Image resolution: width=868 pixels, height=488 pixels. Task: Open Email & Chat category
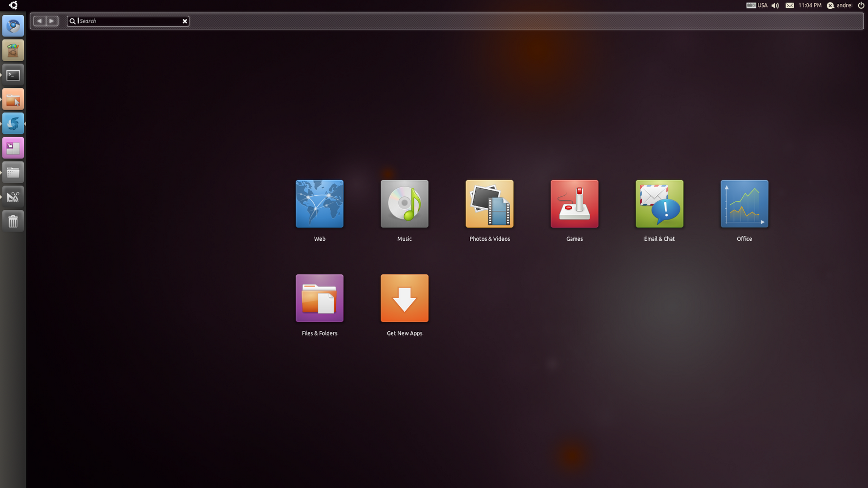click(x=659, y=204)
